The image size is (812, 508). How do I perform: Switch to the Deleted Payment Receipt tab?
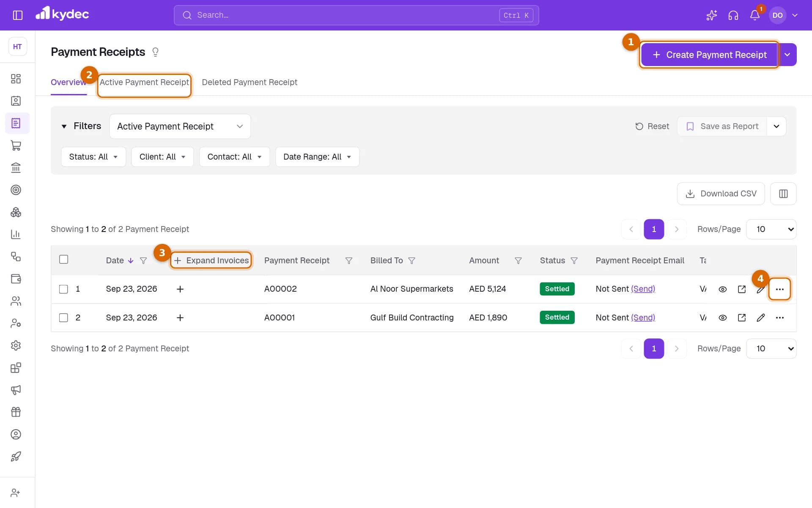(250, 82)
